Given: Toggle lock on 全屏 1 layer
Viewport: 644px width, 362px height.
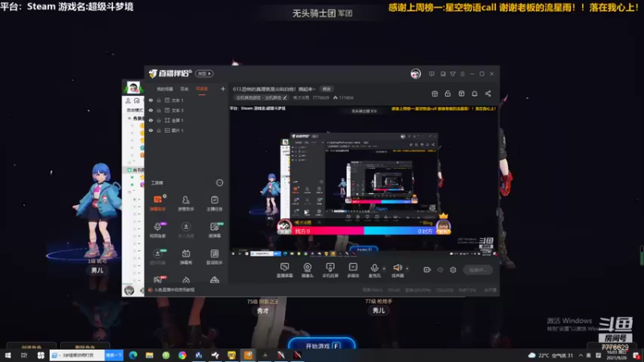Looking at the screenshot, I should [x=159, y=120].
